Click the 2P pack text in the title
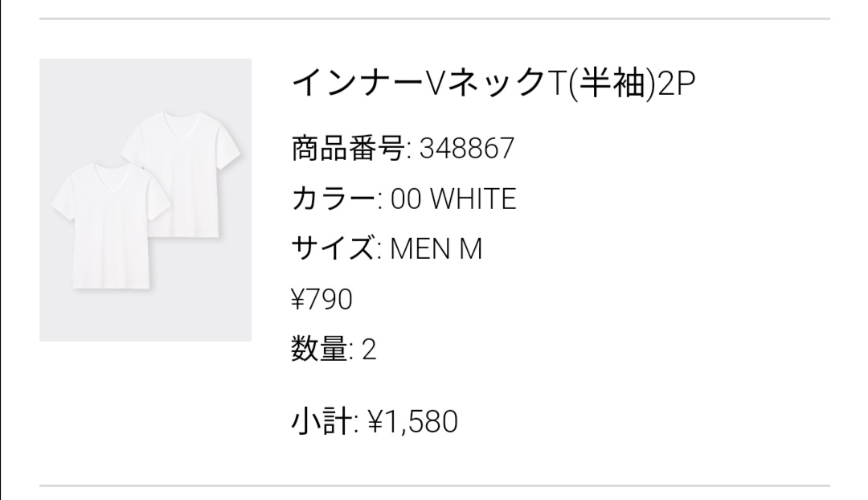Screen dimensions: 868x500 click(674, 83)
